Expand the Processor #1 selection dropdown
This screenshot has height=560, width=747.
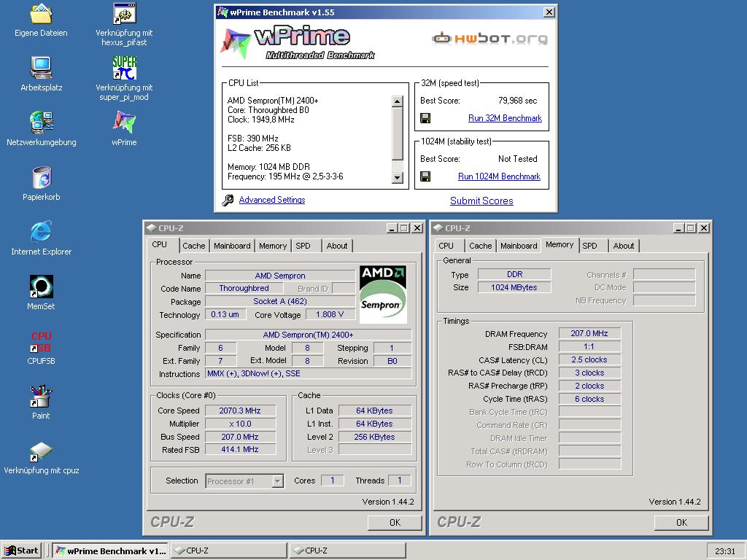[x=278, y=481]
